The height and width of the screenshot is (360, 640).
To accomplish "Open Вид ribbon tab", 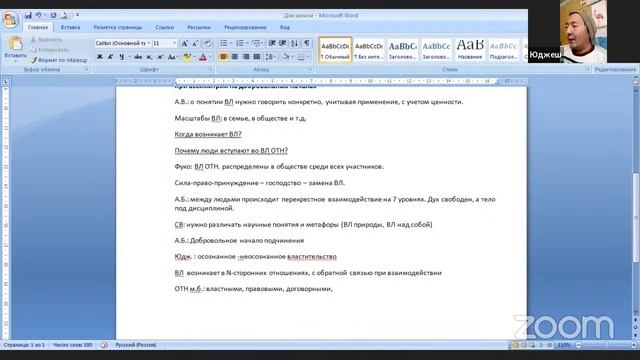I will pos(285,27).
